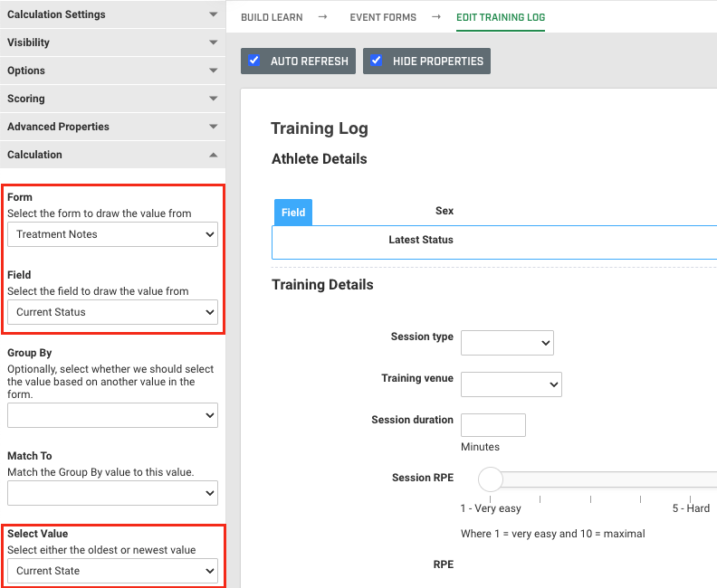Expand the Visibility section
The width and height of the screenshot is (717, 588).
point(112,43)
